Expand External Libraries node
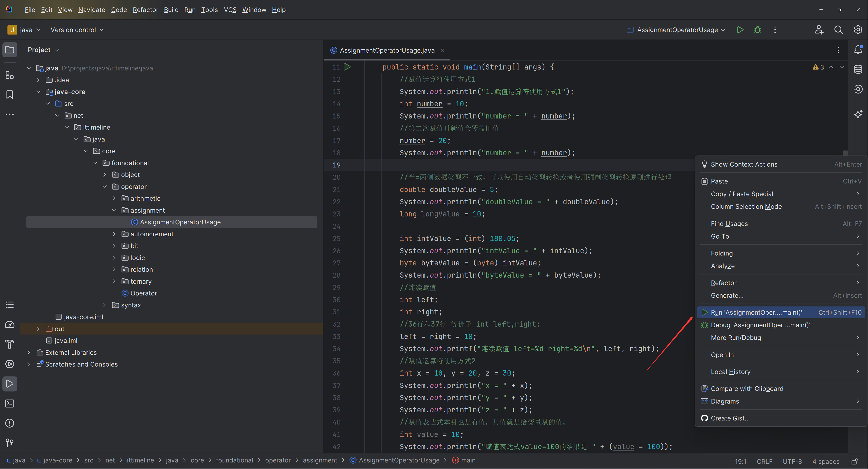This screenshot has width=868, height=469. coord(29,352)
